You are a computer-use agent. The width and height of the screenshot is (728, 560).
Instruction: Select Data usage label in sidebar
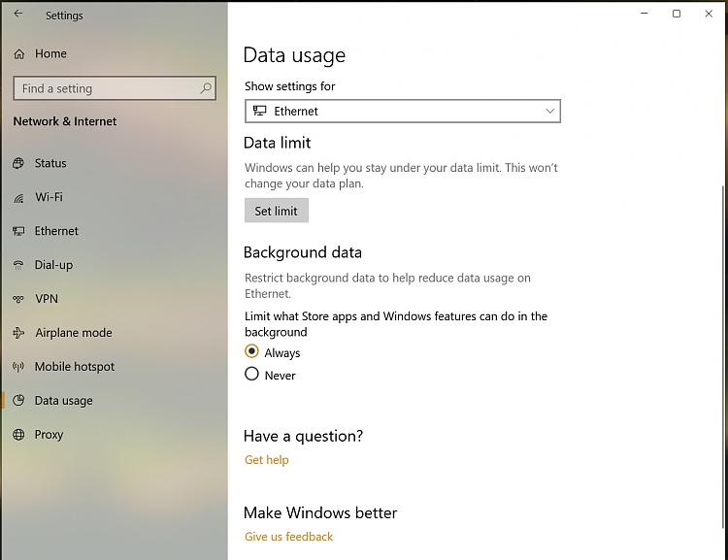[x=64, y=400]
